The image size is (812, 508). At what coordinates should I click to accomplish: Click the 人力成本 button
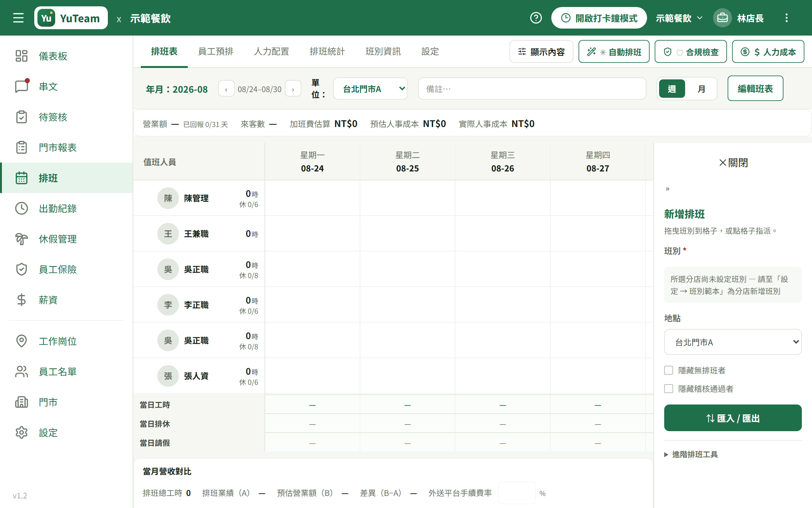click(x=768, y=51)
